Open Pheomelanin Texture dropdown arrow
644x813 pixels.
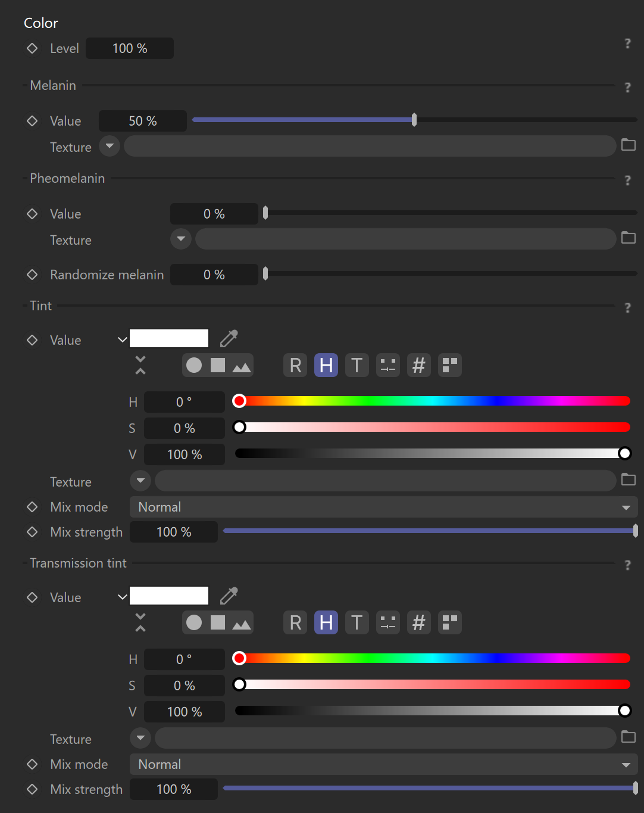point(181,239)
